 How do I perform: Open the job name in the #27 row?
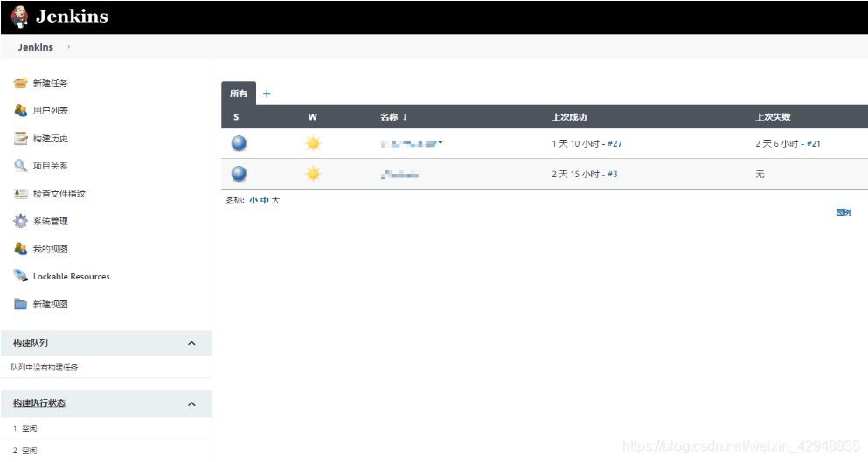(x=408, y=144)
